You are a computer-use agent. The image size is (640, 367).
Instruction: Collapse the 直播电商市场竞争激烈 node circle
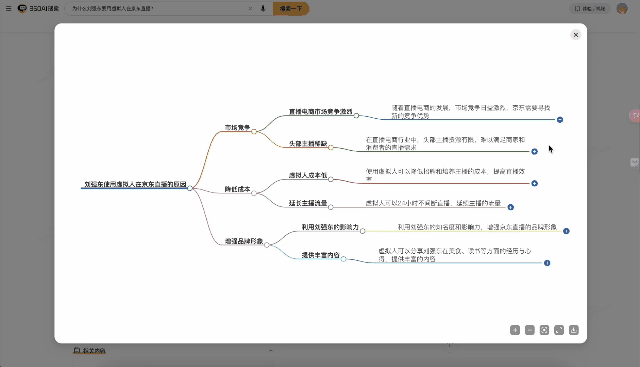click(356, 116)
